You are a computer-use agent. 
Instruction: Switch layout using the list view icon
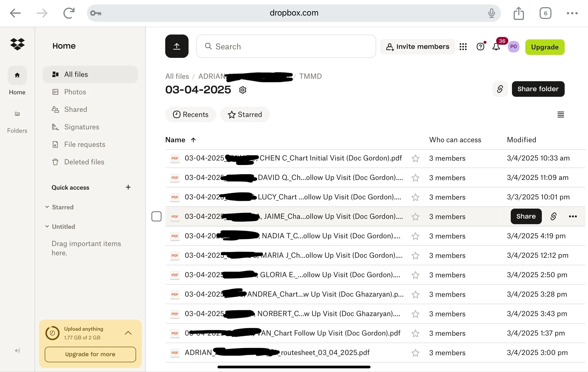pos(560,114)
